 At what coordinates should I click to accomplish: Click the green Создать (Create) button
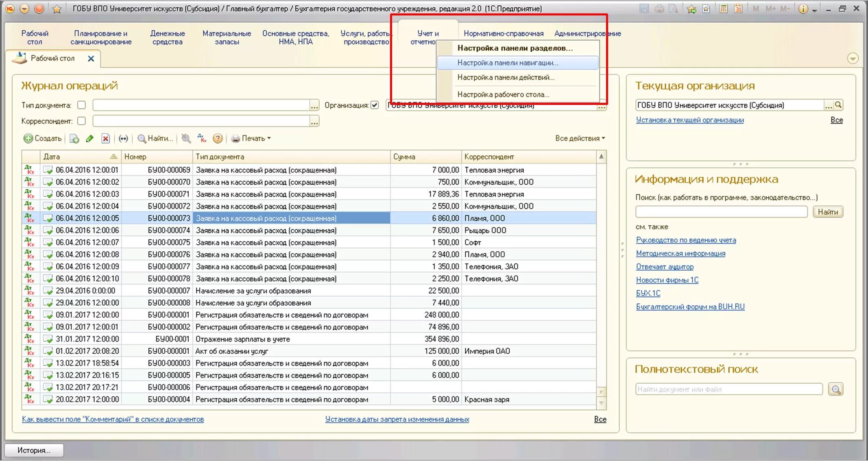click(43, 139)
